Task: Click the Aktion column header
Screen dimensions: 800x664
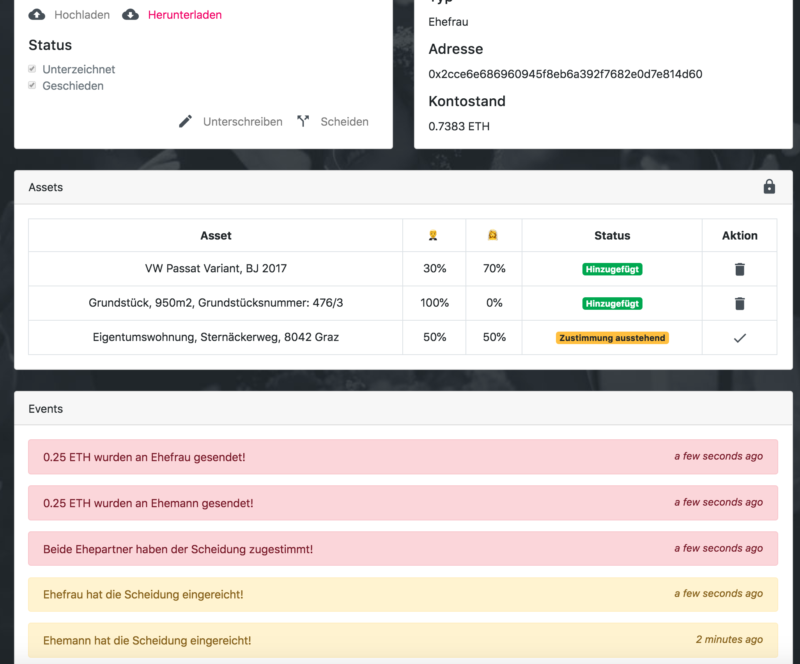Action: click(x=740, y=235)
